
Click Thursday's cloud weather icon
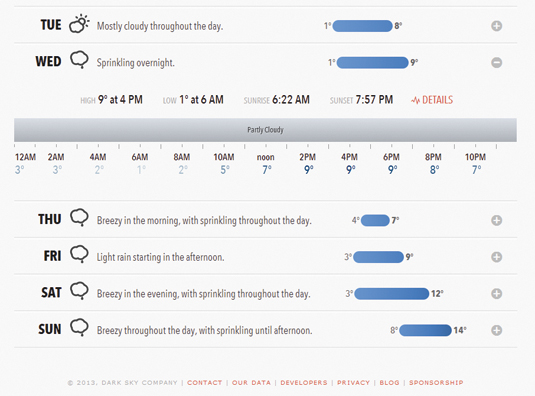click(79, 217)
